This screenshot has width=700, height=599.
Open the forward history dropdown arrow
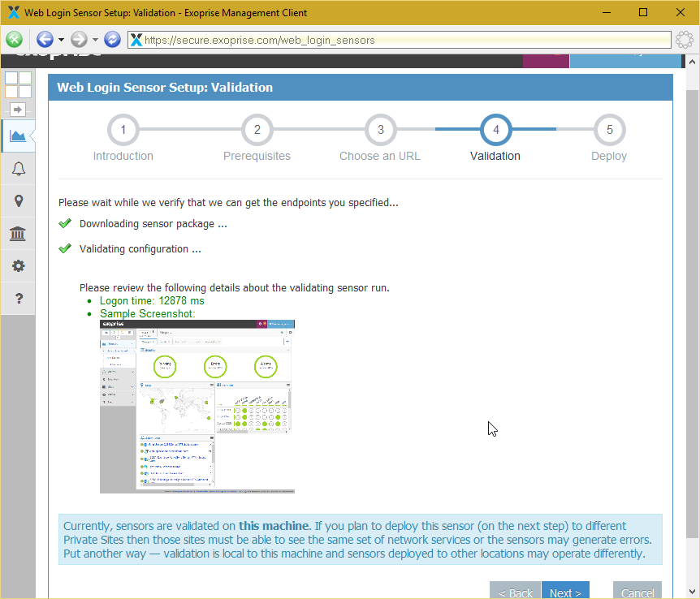[x=95, y=40]
